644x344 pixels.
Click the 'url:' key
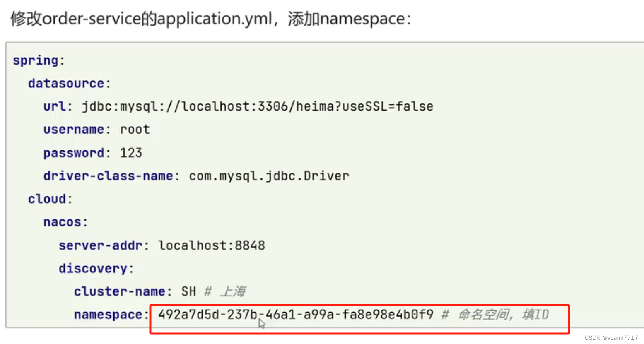[58, 106]
